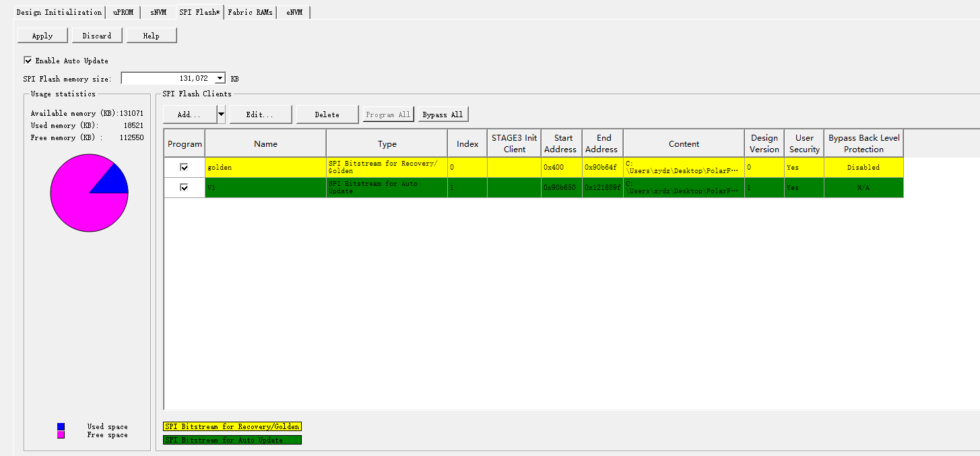Image resolution: width=980 pixels, height=456 pixels.
Task: Click the Apply button
Action: (42, 36)
